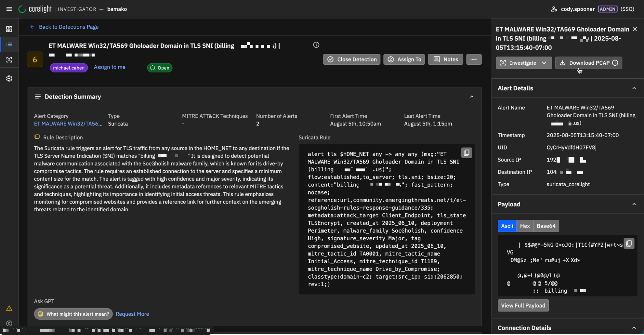Open the settings gear in sidebar

(9, 79)
